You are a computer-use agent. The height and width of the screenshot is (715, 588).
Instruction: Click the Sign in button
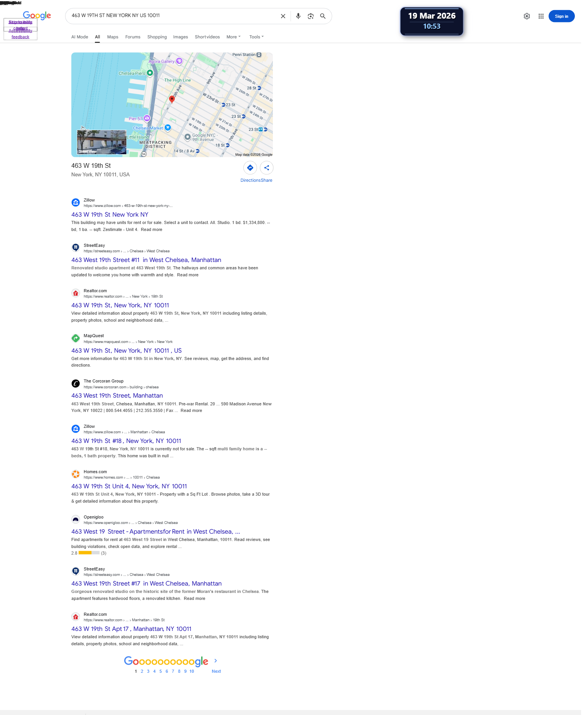click(x=562, y=16)
